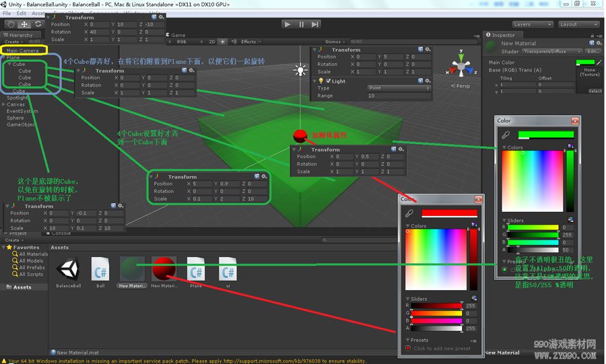
Task: Click the scene orientation axis gizmo
Action: pos(461,67)
